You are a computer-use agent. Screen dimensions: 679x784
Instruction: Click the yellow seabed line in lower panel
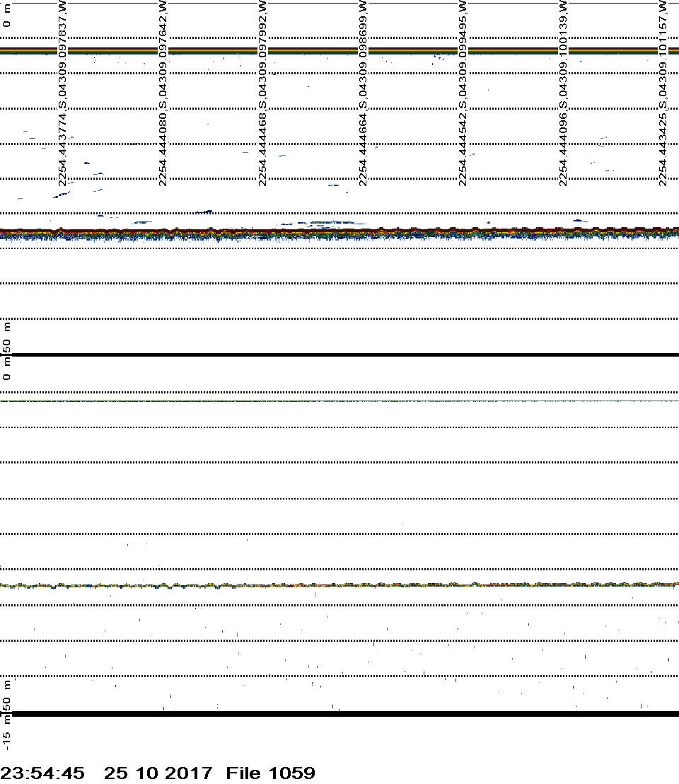click(x=339, y=585)
